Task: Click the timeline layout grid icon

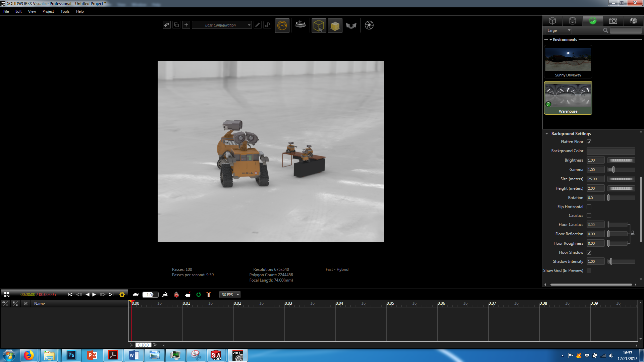Action: click(x=7, y=295)
